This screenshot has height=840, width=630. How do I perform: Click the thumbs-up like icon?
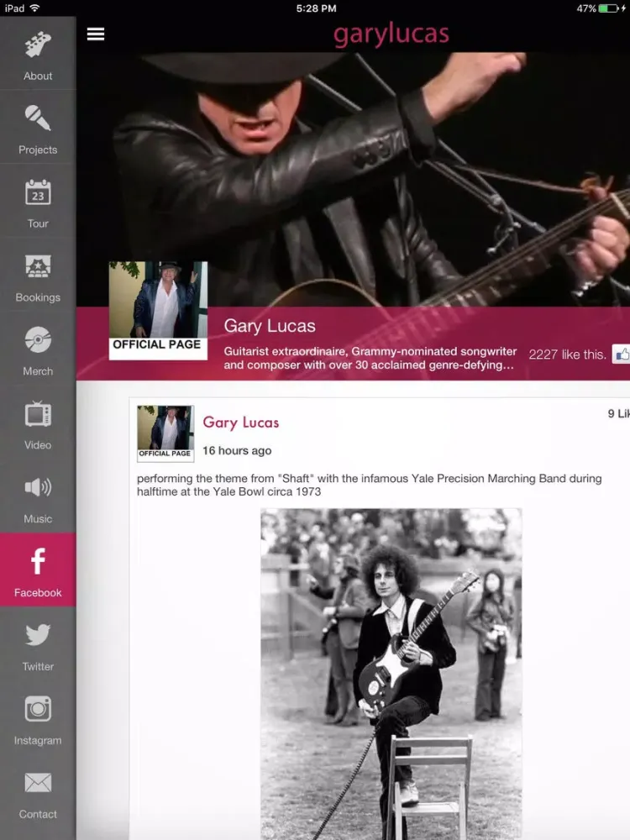622,354
